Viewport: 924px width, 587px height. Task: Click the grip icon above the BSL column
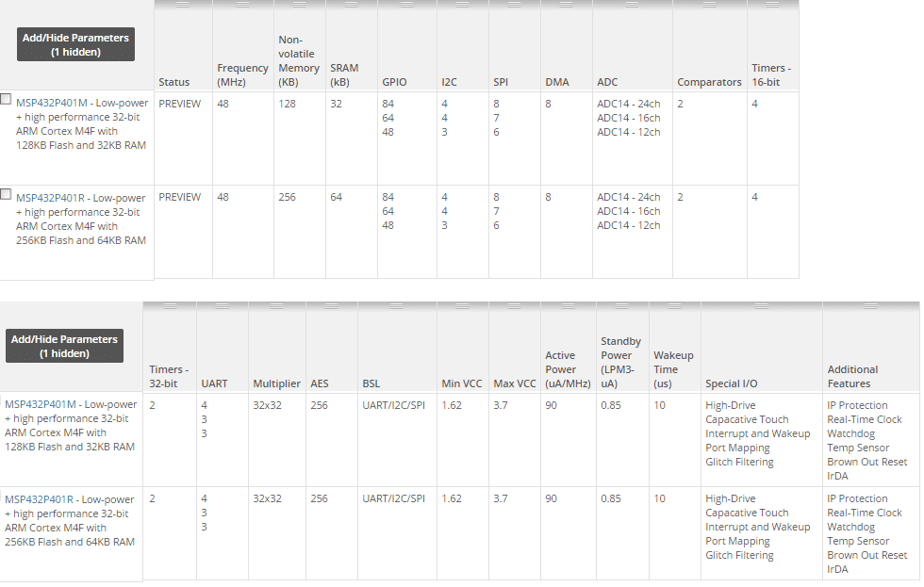[x=397, y=306]
